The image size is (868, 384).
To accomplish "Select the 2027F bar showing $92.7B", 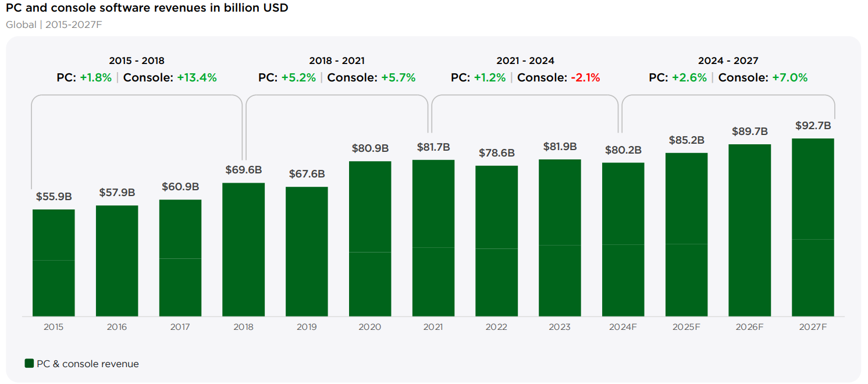I will coord(813,227).
